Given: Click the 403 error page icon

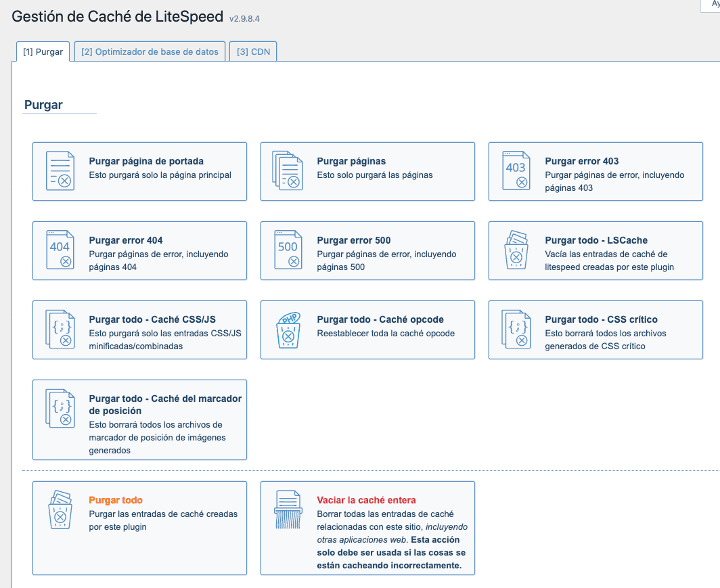Looking at the screenshot, I should (x=516, y=171).
